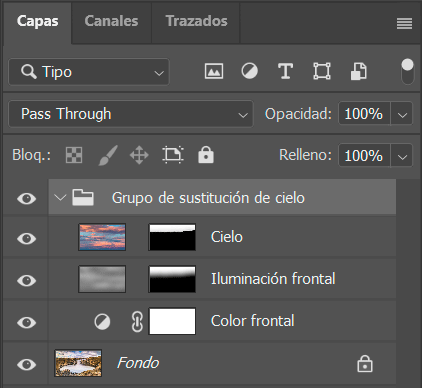Hide the Cielo layer
The image size is (422, 388).
pos(27,239)
